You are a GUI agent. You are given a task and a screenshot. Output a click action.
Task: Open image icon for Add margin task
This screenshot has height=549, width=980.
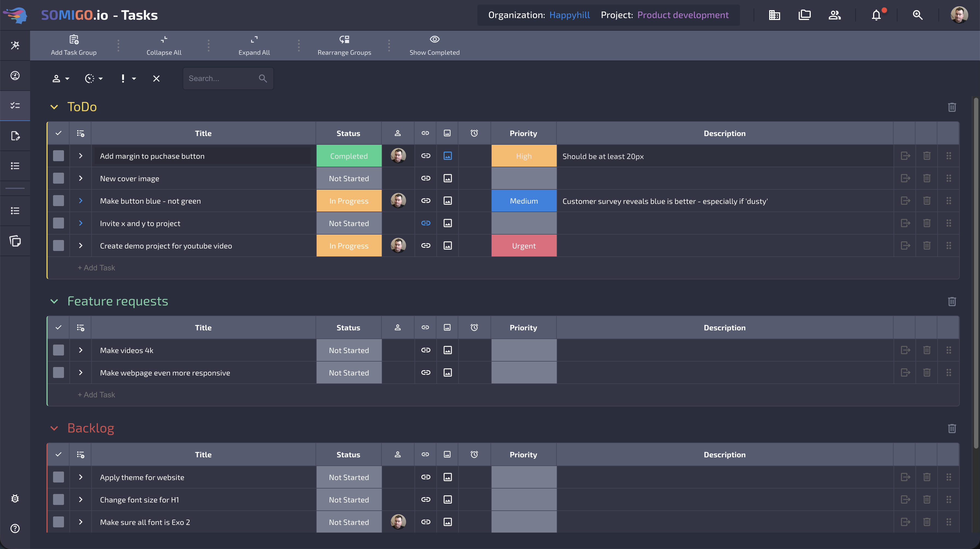(x=447, y=156)
